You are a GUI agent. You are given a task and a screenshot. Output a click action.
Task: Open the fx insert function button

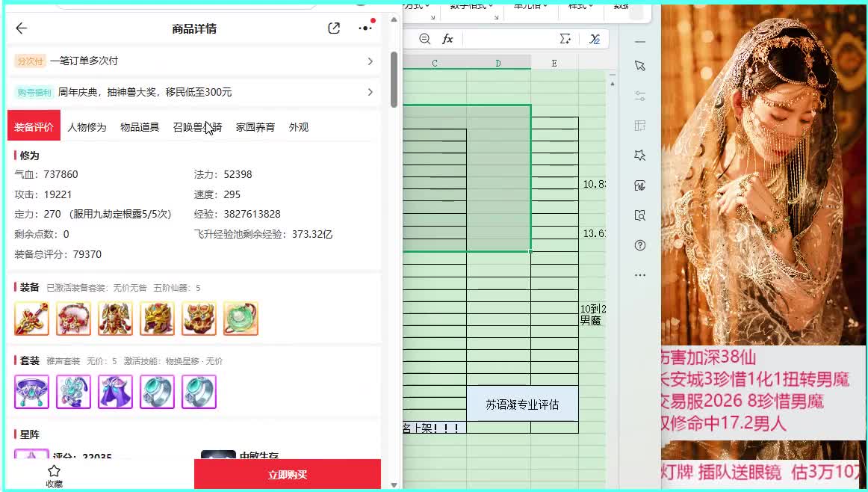tap(447, 39)
